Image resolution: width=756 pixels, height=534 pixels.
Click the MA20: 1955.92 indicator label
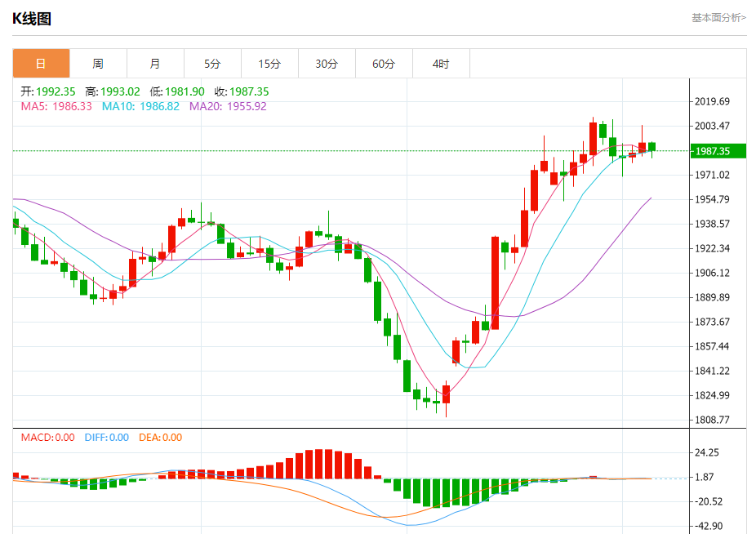pos(228,106)
